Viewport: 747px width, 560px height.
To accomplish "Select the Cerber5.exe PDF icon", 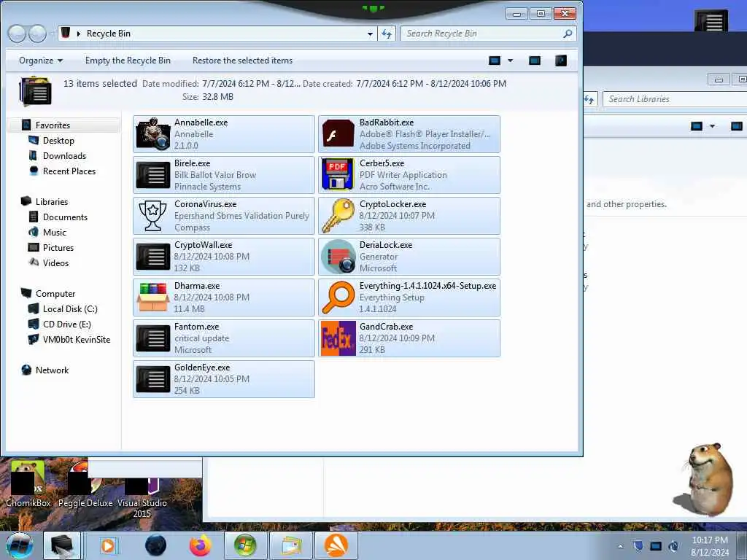I will 338,175.
